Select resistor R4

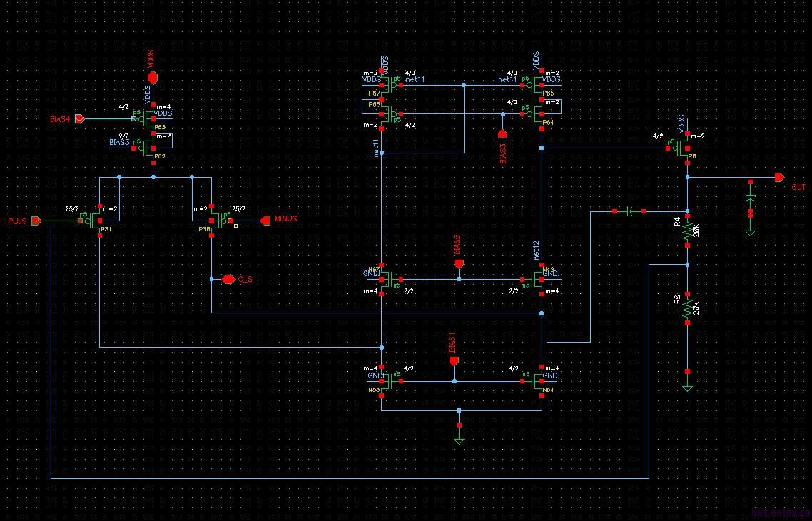pyautogui.click(x=687, y=232)
